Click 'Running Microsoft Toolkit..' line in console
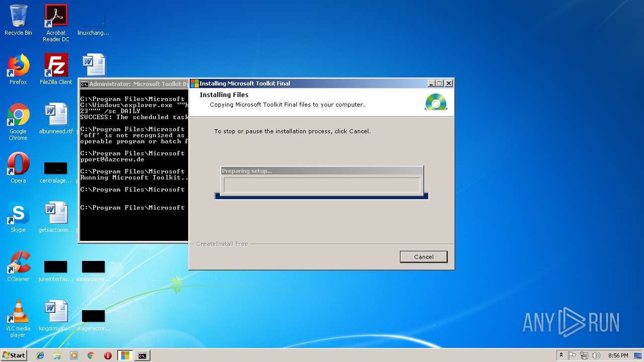 (134, 177)
